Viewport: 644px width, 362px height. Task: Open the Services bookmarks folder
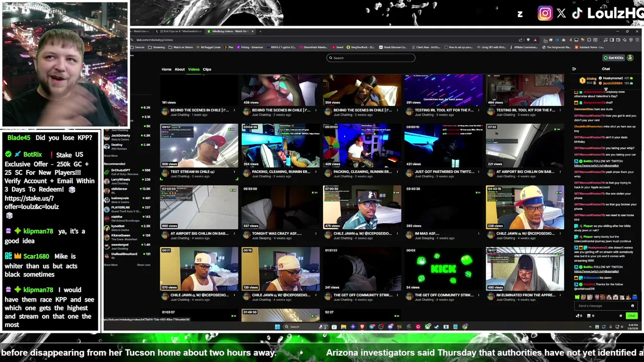tap(137, 47)
